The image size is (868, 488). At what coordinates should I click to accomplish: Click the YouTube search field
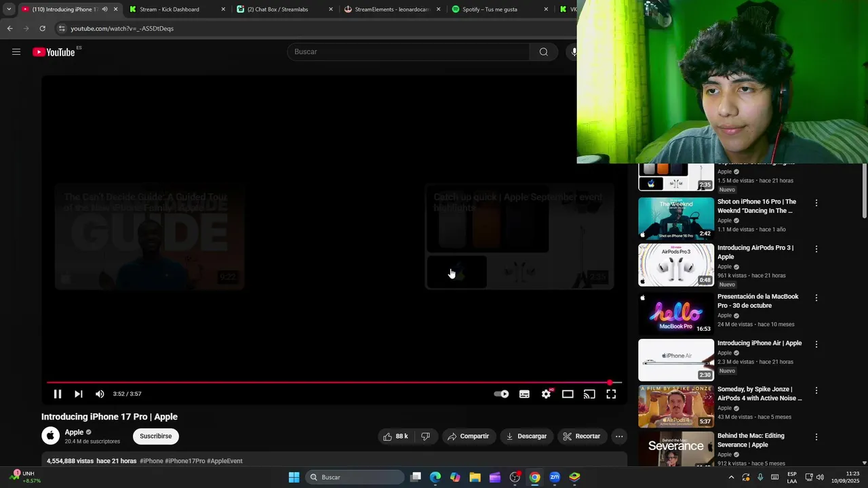409,52
